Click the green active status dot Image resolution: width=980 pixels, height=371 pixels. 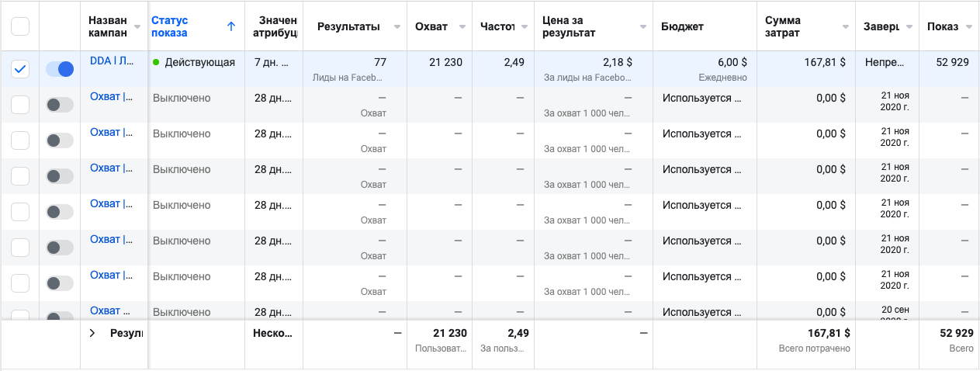157,63
